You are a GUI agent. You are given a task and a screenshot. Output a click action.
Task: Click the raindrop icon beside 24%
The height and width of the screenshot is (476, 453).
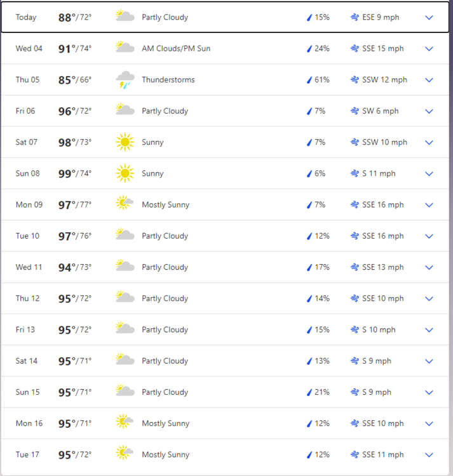(x=309, y=48)
